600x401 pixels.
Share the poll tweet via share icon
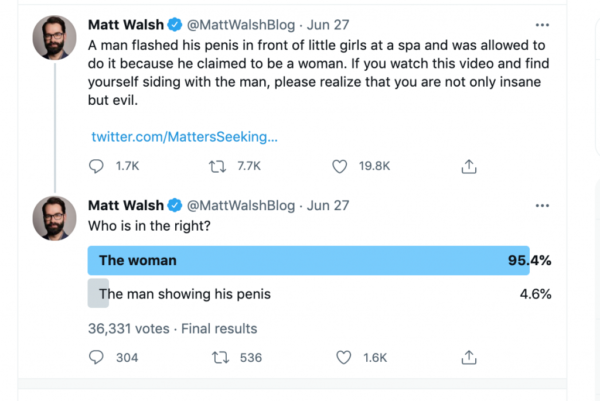tap(469, 357)
